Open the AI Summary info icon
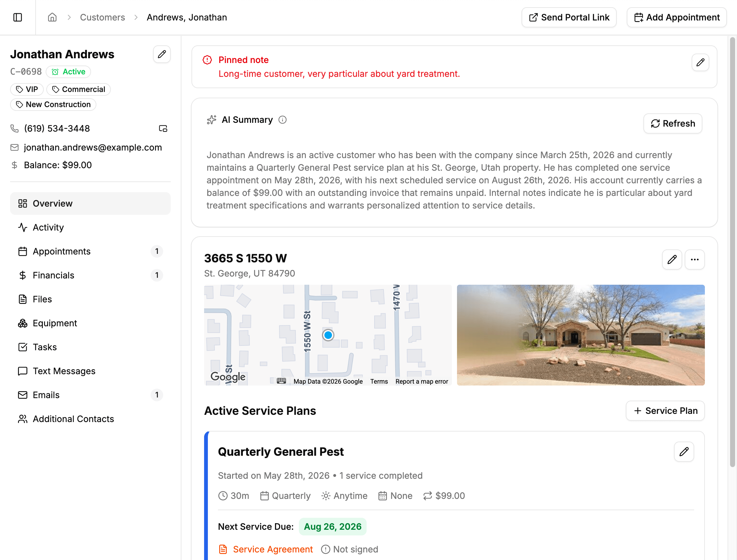 click(282, 120)
